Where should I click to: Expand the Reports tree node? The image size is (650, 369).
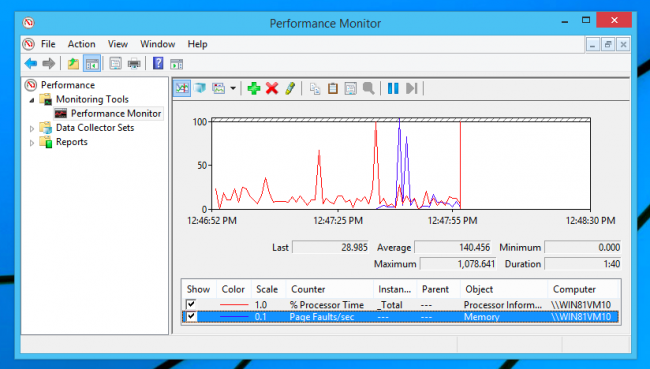[x=32, y=143]
